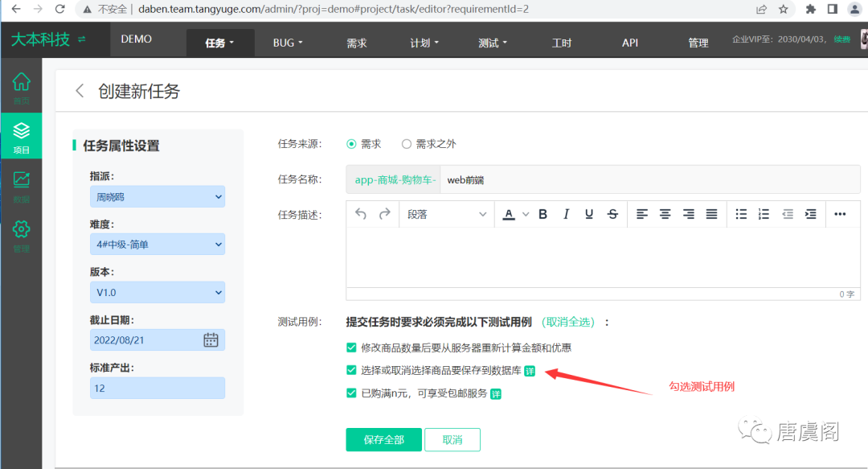868x469 pixels.
Task: Open the browser profile avatar
Action: [854, 9]
